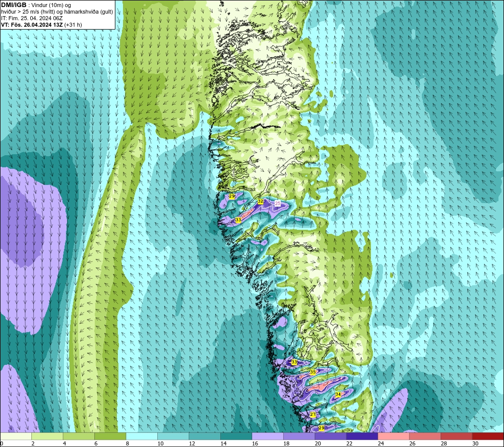Click the "DMI/IGB : Vindur (10m) og" title line

[36, 5]
